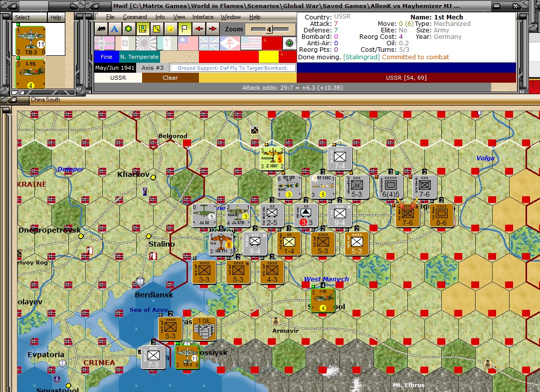Click the TB-3 bomber counter on map
The height and width of the screenshot is (392, 540).
pyautogui.click(x=187, y=357)
